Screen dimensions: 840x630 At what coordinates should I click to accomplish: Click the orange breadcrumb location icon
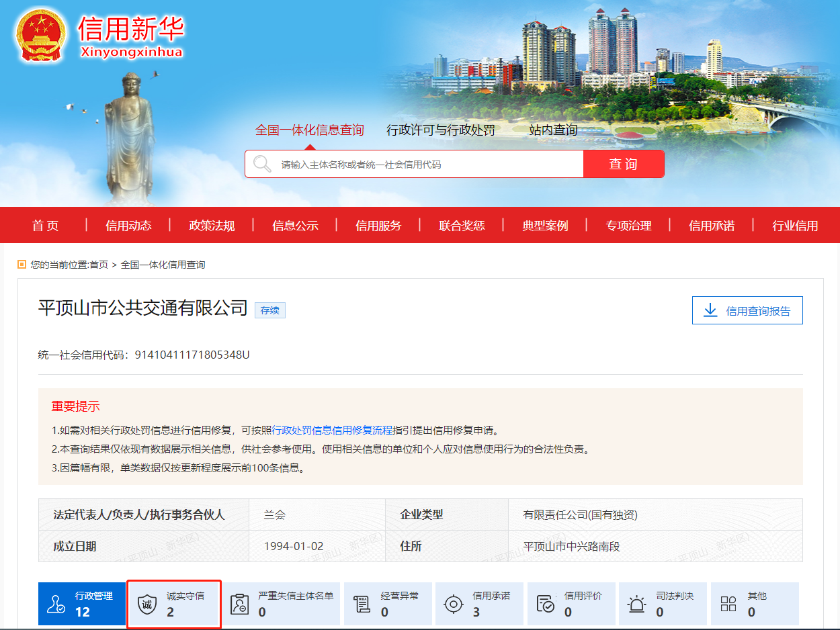(x=22, y=265)
